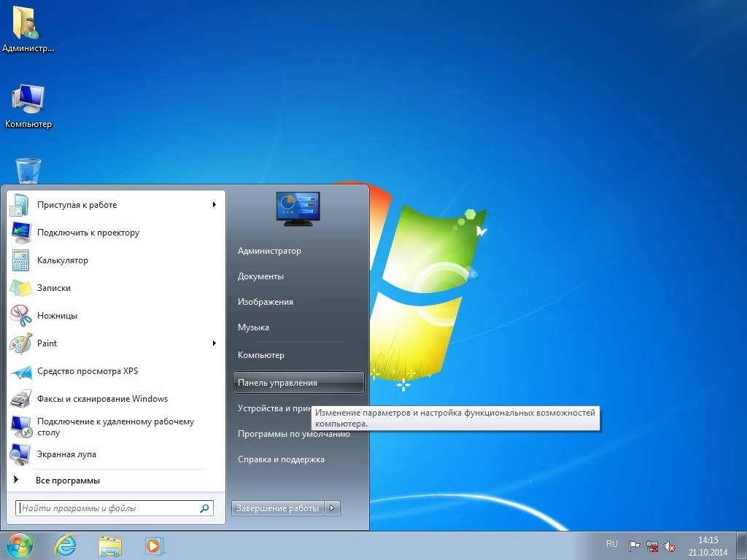Expand the Paint jump list arrow
Image resolution: width=747 pixels, height=560 pixels.
pyautogui.click(x=214, y=343)
